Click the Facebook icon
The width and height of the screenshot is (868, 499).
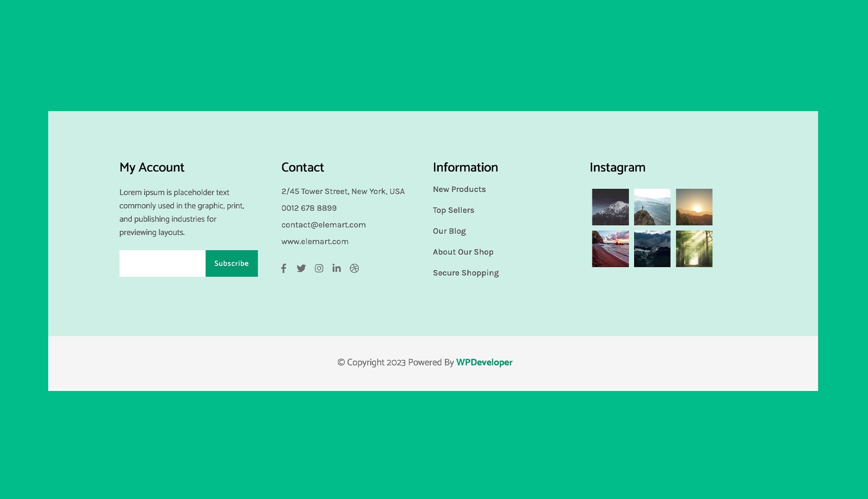point(283,268)
